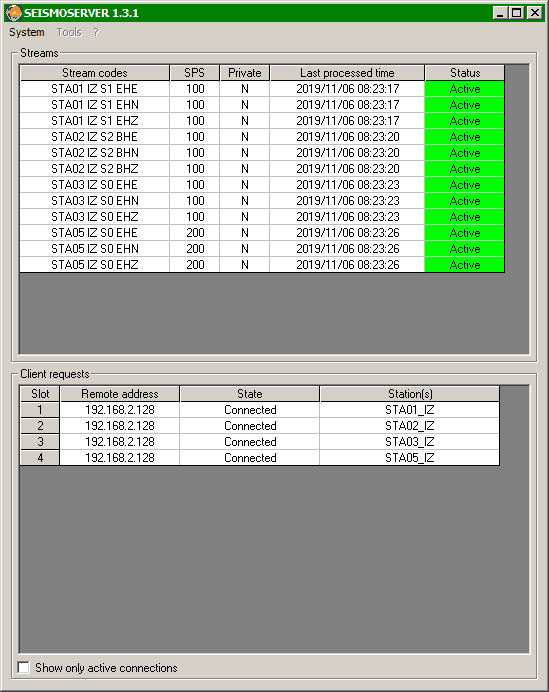This screenshot has width=549, height=692.
Task: Click the Last processed time column header
Action: pyautogui.click(x=347, y=73)
